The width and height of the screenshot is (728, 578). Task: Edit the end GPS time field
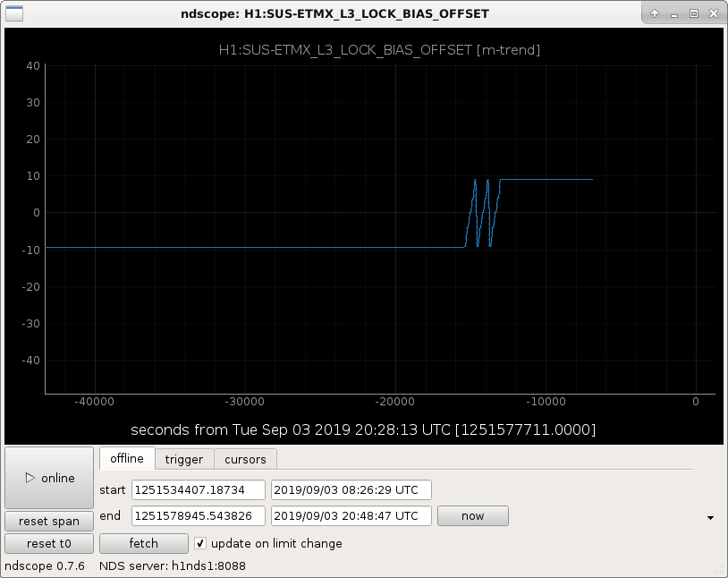click(199, 515)
